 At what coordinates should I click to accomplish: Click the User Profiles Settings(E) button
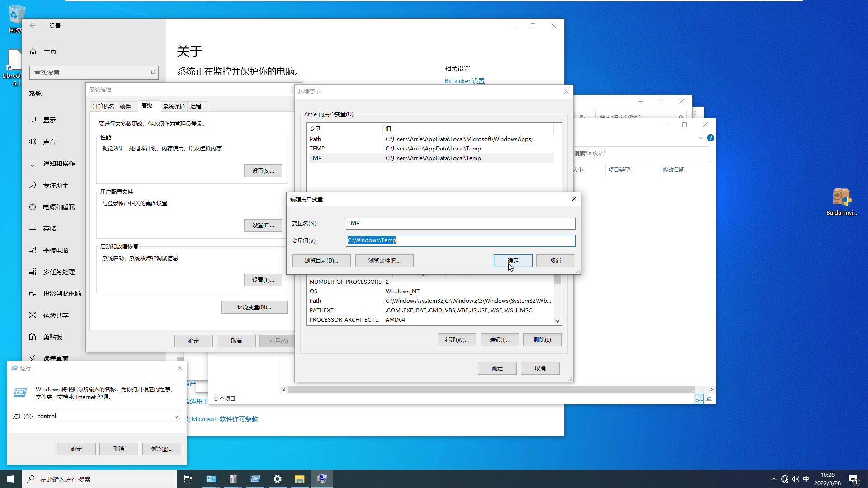coord(263,225)
